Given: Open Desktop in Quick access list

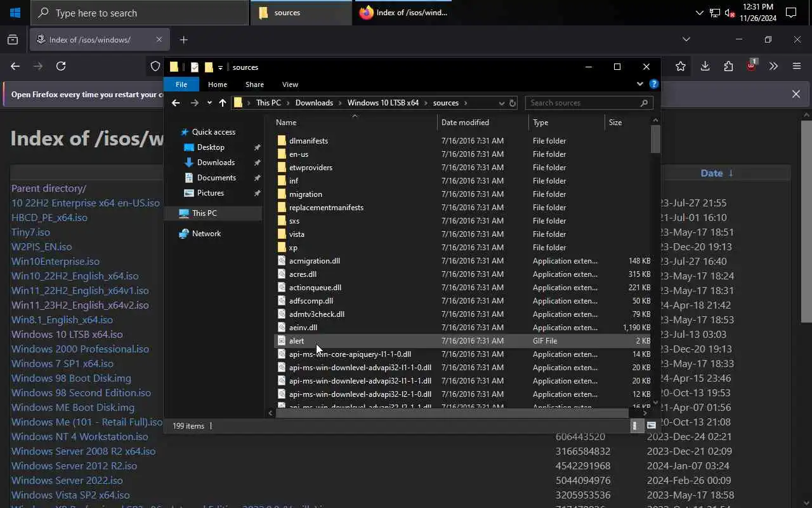Looking at the screenshot, I should click(x=211, y=147).
